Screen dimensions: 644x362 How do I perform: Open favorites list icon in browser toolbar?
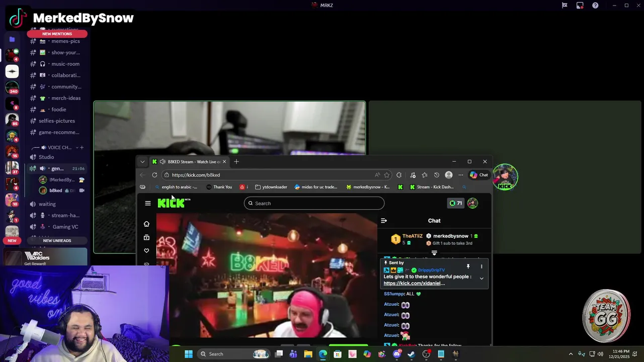(x=425, y=175)
